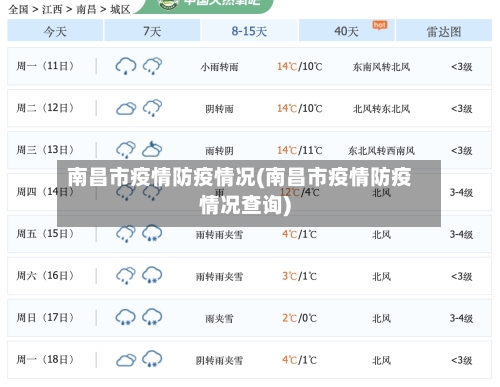Screen dimensions: 500x387
Task: Switch to the 7天 tab
Action: point(152,30)
